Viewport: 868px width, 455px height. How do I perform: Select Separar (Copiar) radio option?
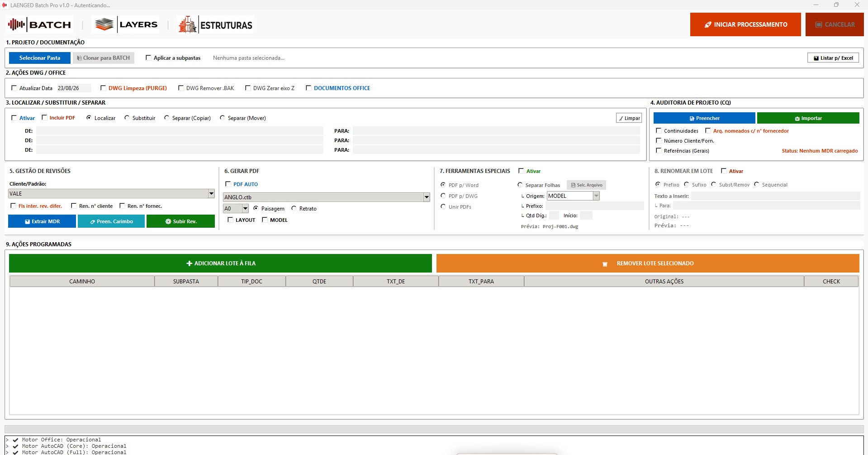point(166,118)
